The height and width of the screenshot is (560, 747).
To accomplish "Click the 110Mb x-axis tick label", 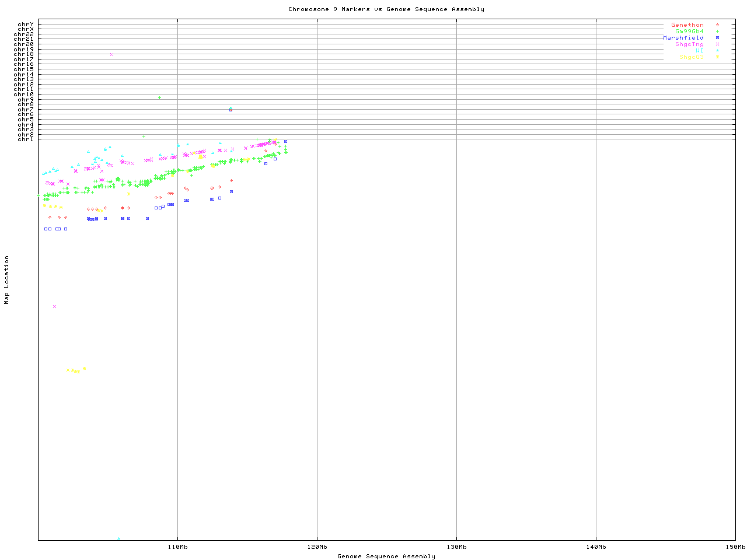I will (x=177, y=547).
